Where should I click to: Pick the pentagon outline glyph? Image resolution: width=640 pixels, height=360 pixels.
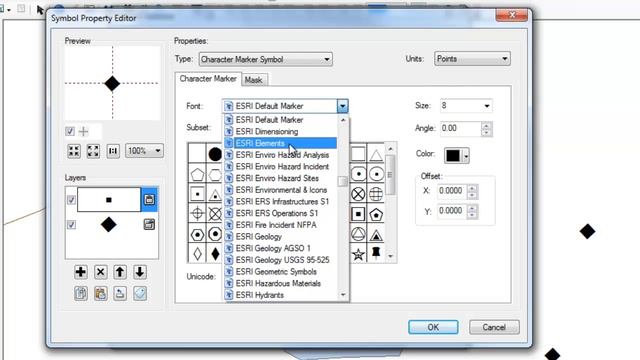tap(197, 175)
